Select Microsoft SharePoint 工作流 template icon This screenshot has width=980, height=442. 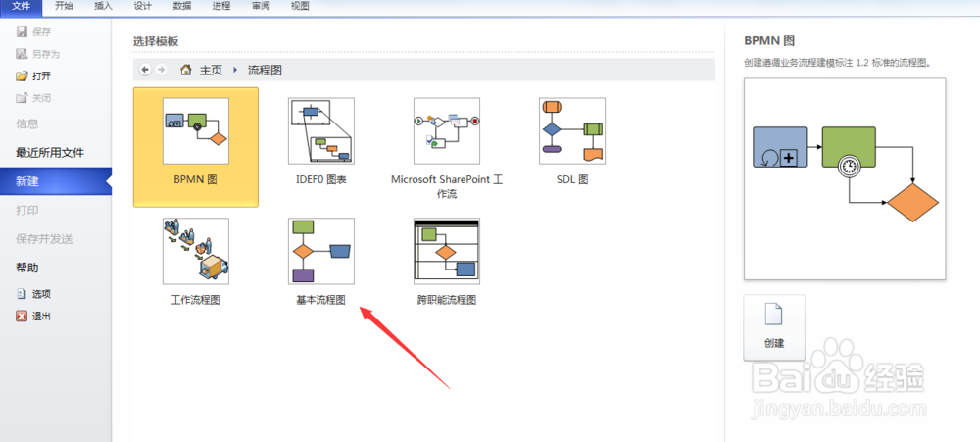pyautogui.click(x=447, y=130)
